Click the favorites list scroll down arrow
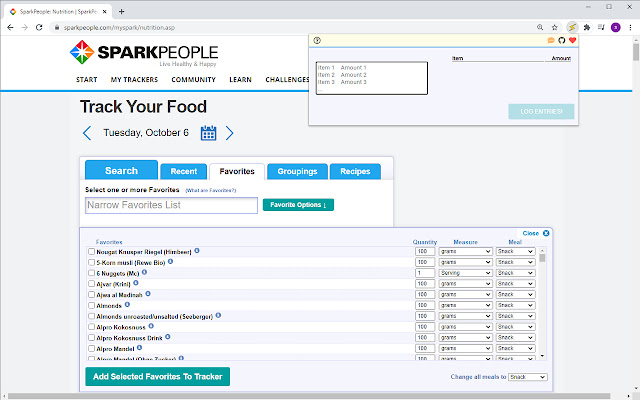Screen dimensions: 640x400 click(542, 356)
